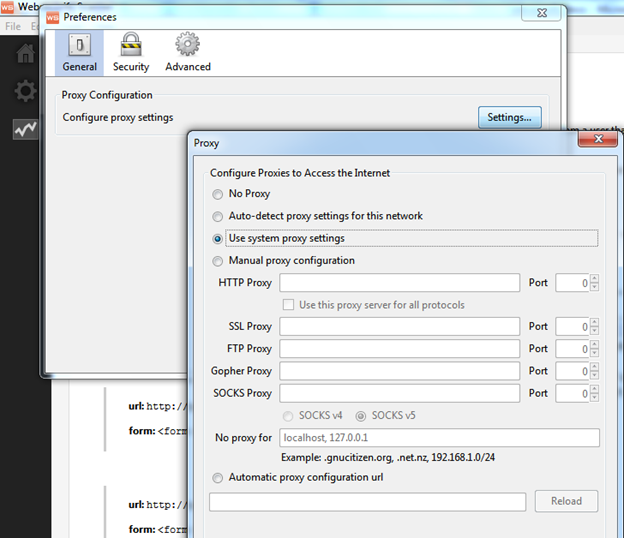This screenshot has width=624, height=538.
Task: Select Manual proxy configuration
Action: [x=218, y=261]
